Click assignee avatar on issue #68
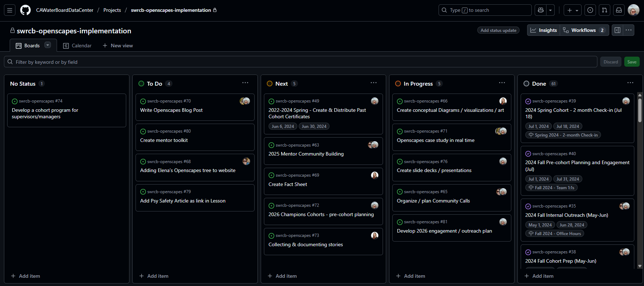 [246, 161]
